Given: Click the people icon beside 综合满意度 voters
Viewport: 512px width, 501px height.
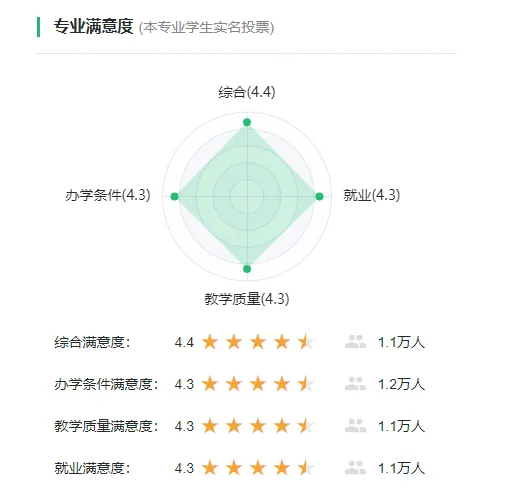Looking at the screenshot, I should tap(356, 342).
